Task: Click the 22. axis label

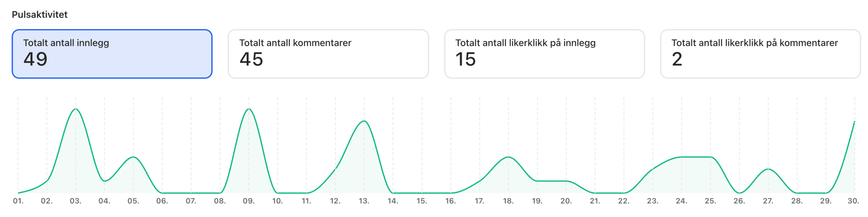Action: [x=624, y=201]
